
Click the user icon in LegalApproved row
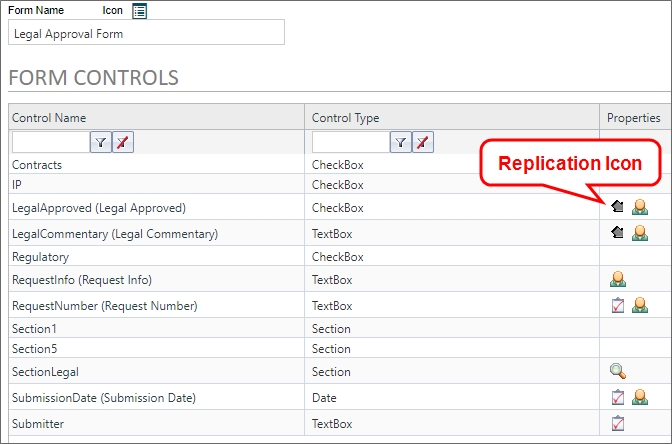pyautogui.click(x=639, y=207)
